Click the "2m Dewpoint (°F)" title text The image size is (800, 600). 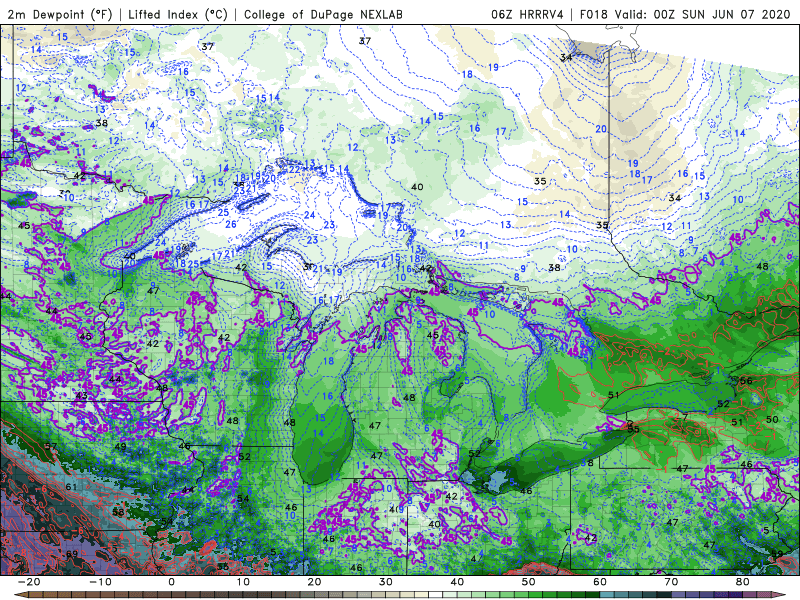pos(60,14)
